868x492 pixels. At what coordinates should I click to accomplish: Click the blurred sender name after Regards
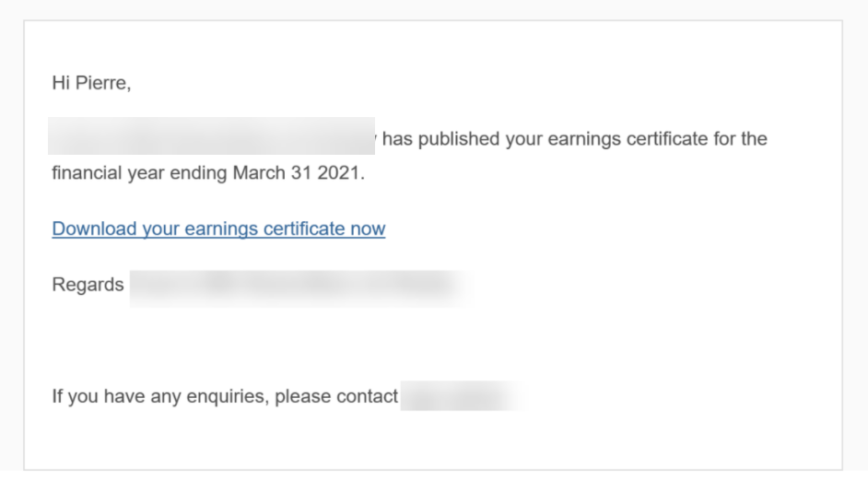point(301,288)
